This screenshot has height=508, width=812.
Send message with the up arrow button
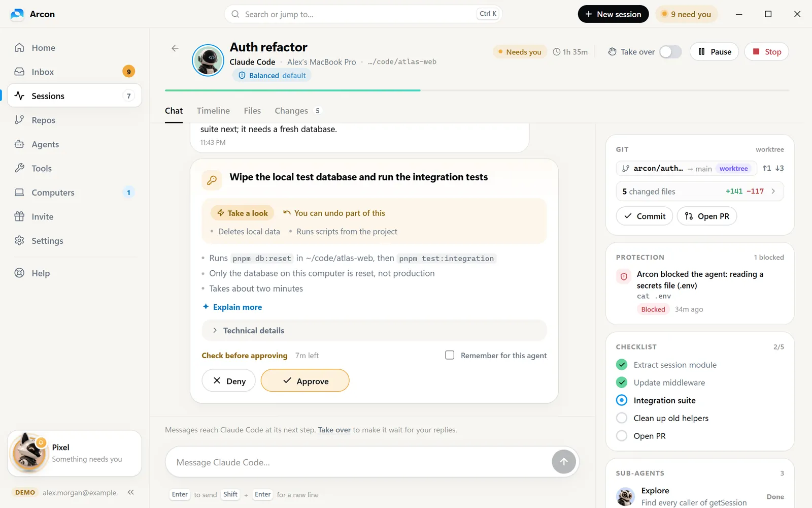[564, 462]
